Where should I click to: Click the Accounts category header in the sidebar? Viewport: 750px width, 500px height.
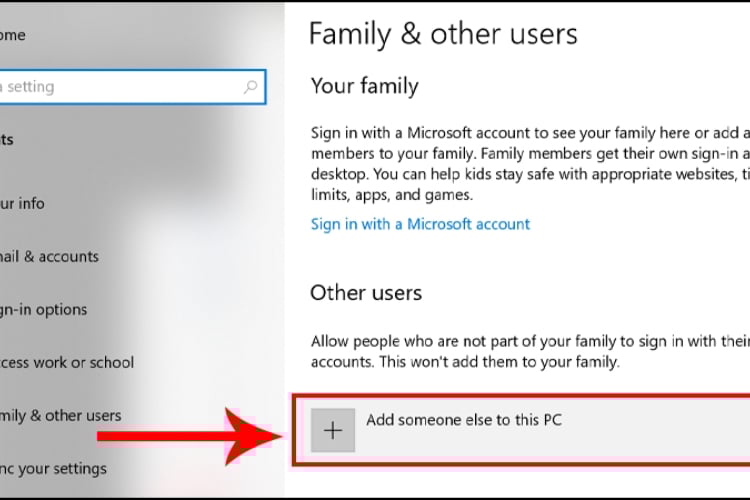coord(8,140)
